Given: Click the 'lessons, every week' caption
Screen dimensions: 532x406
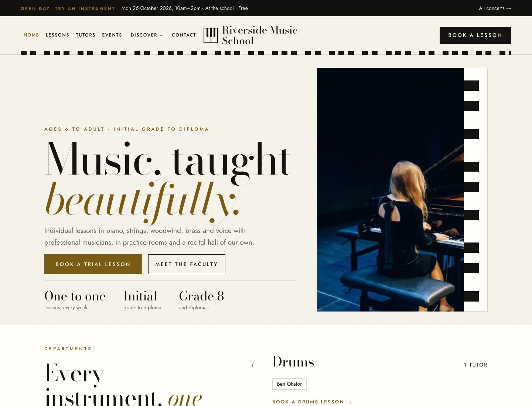Looking at the screenshot, I should [x=66, y=307].
